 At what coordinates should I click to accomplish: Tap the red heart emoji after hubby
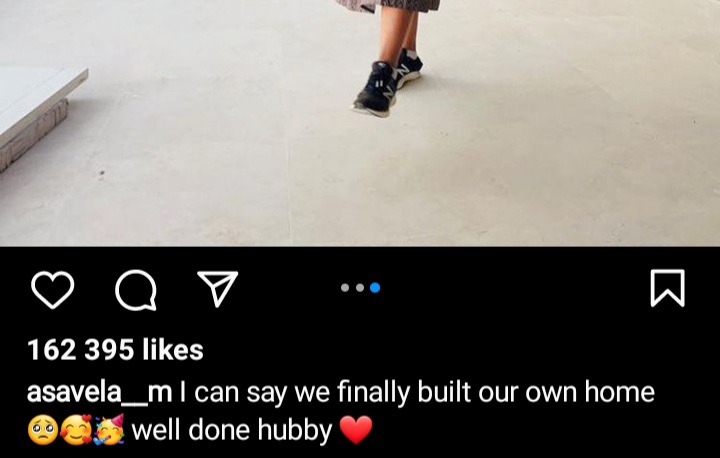(x=356, y=430)
